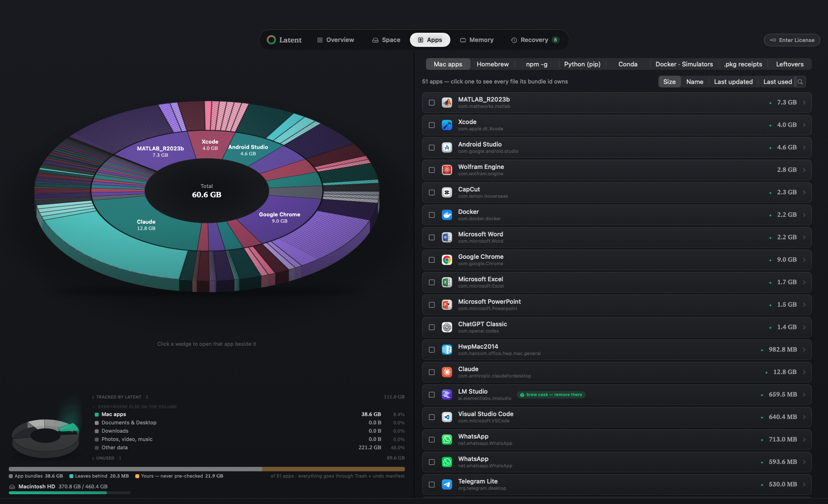
Task: Click the clock icon on the Recovery tab
Action: [x=514, y=40]
